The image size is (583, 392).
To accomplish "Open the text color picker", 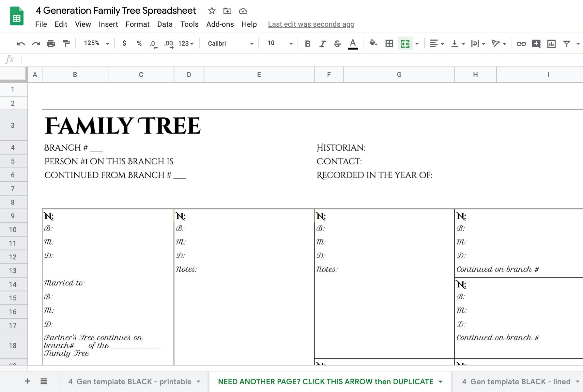I will point(353,43).
